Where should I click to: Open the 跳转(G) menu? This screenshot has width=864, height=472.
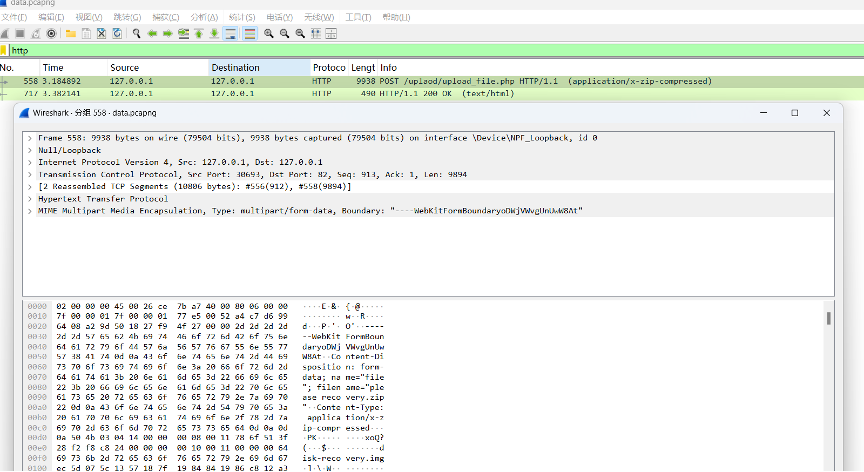[127, 17]
